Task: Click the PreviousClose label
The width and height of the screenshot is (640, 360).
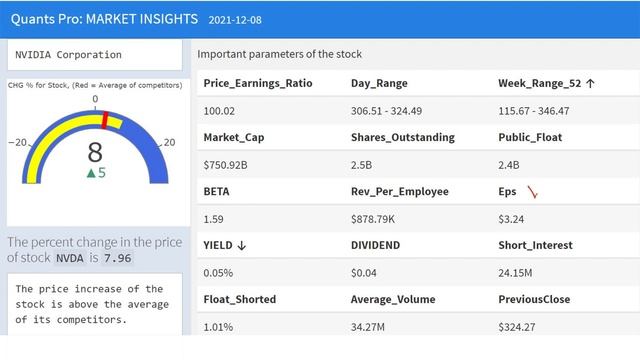Action: pyautogui.click(x=534, y=300)
